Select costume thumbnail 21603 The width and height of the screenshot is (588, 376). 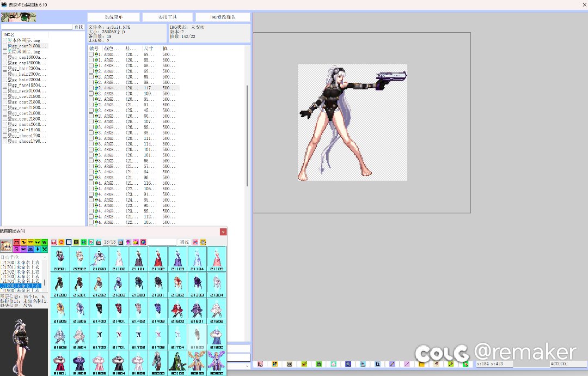pos(60,337)
